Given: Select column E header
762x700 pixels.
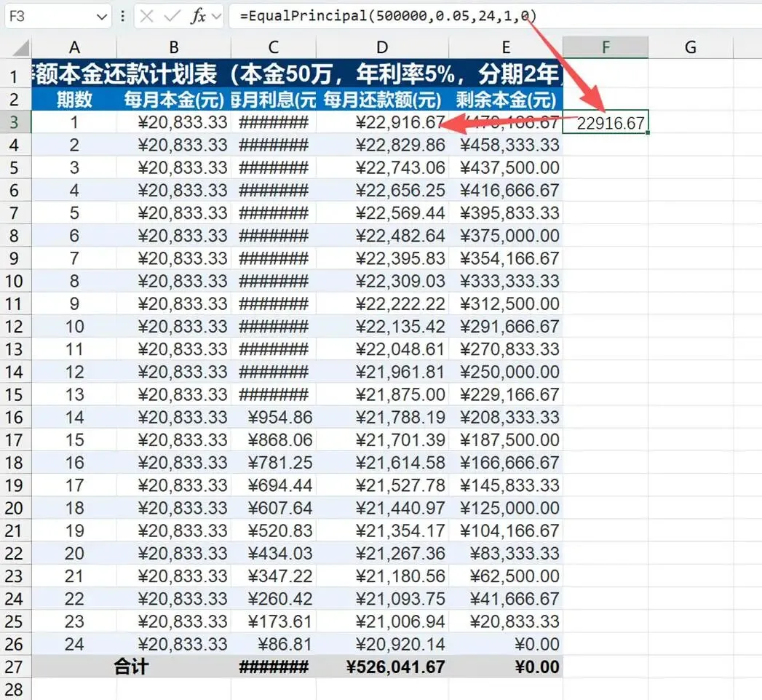Looking at the screenshot, I should [x=505, y=47].
